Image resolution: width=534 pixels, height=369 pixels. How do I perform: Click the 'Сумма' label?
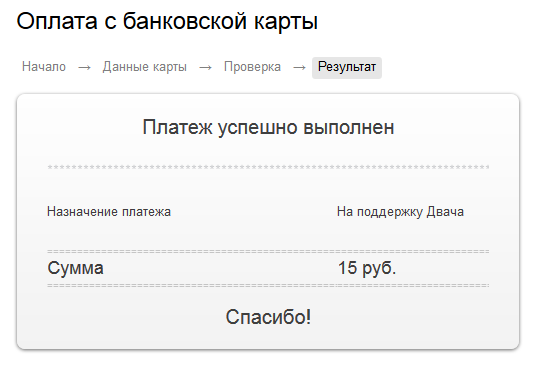[75, 268]
